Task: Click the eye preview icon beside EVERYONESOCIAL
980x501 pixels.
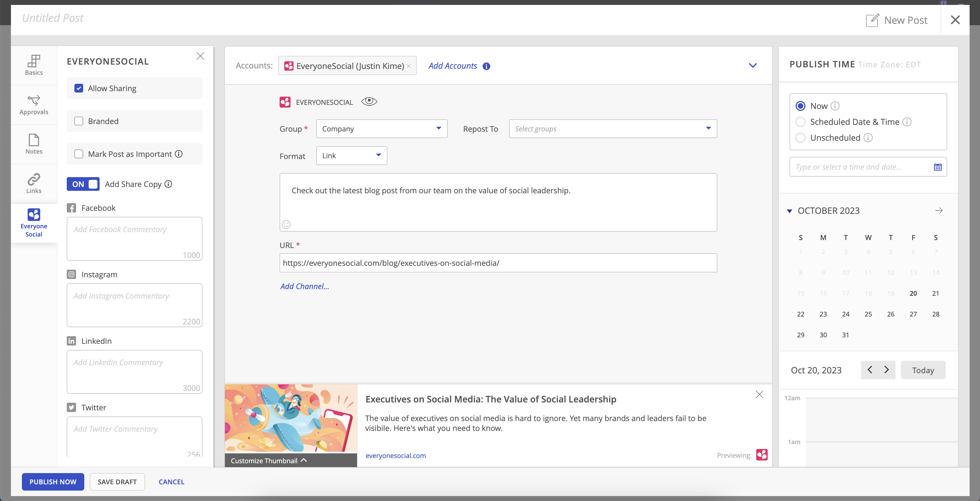Action: 369,102
